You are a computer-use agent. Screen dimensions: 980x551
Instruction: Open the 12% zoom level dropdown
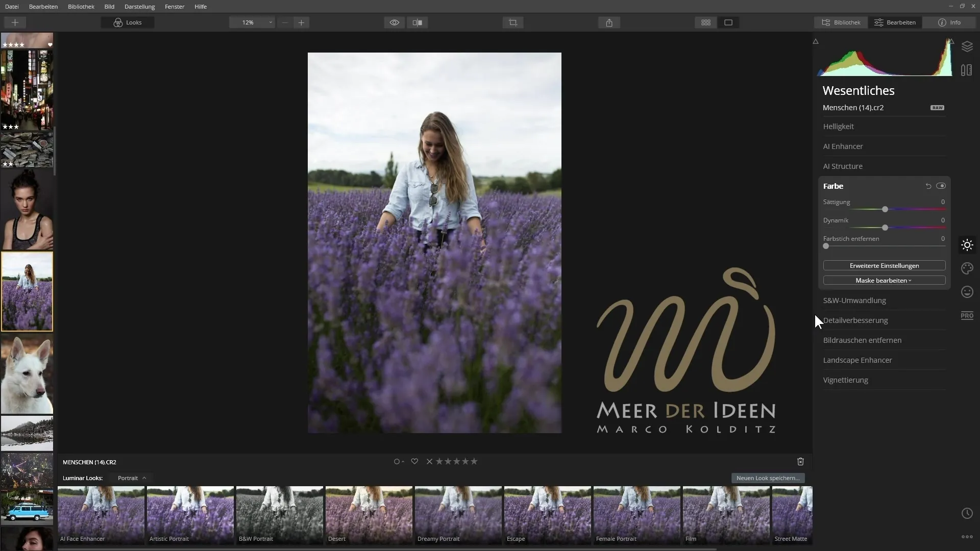click(x=252, y=22)
